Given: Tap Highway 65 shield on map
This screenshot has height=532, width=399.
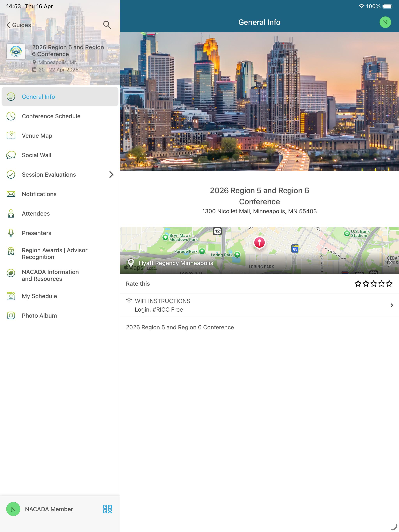Looking at the screenshot, I should tap(295, 248).
